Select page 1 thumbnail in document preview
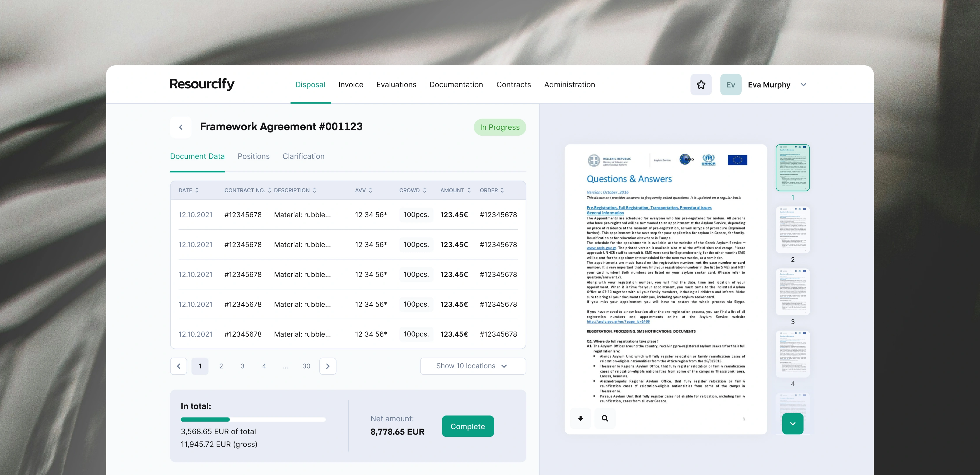The width and height of the screenshot is (980, 475). coord(793,167)
